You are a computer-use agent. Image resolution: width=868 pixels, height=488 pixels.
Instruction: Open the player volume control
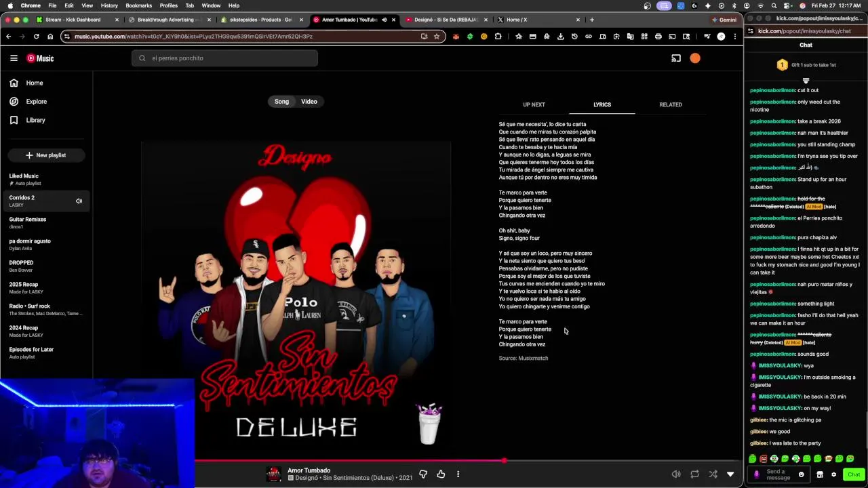676,474
